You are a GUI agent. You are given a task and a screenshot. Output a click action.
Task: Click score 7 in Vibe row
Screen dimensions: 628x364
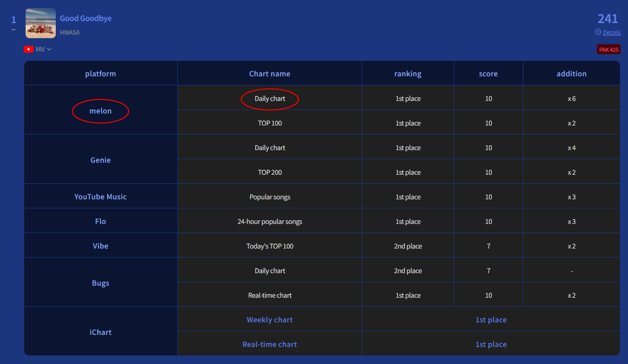coord(488,246)
